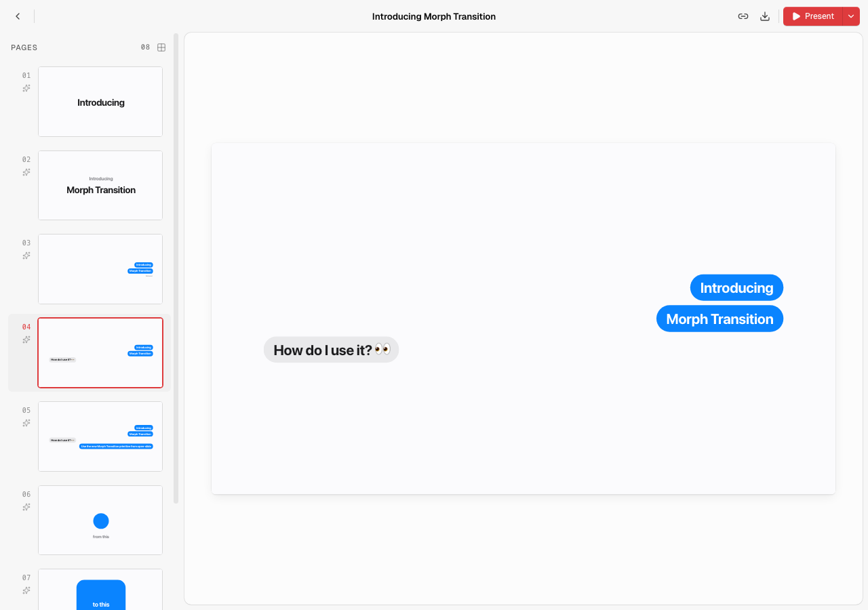Screen dimensions: 868x610
Task: Open transition settings for page 04
Action: (x=26, y=340)
